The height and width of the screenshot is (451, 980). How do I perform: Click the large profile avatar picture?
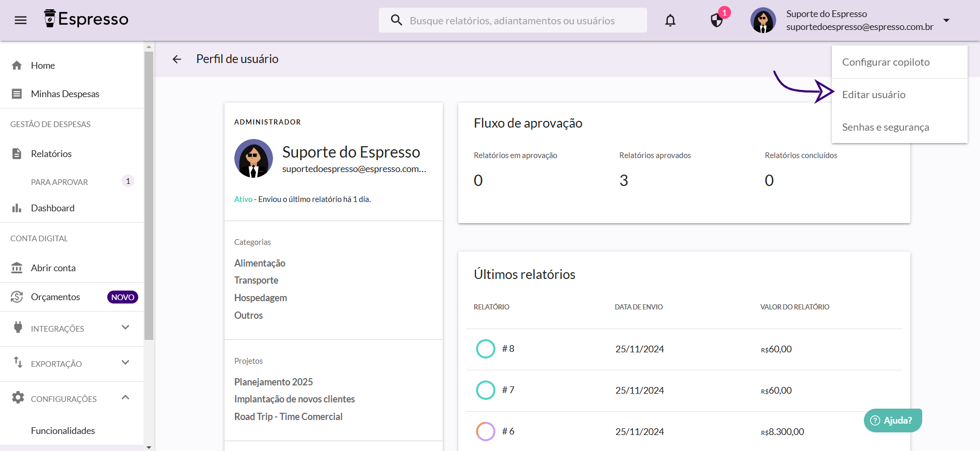pos(253,159)
